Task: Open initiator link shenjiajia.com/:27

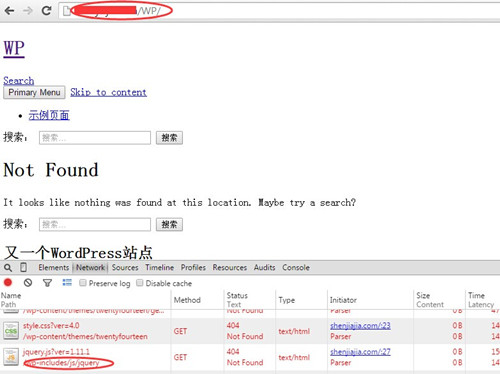Action: pos(360,352)
